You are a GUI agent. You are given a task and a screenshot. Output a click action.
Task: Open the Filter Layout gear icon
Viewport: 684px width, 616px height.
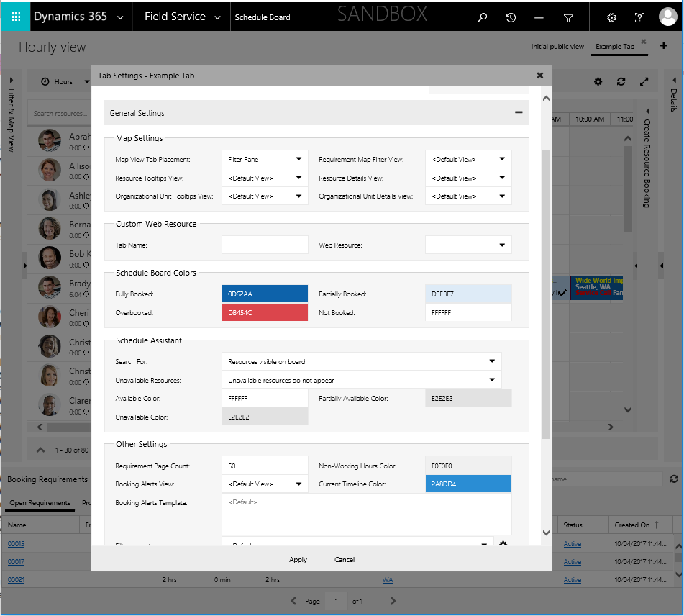pyautogui.click(x=503, y=544)
